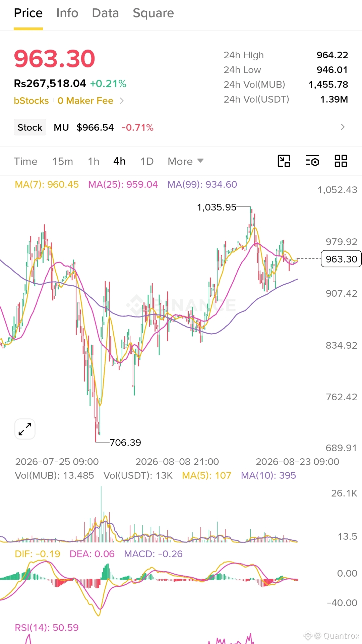Screen dimensions: 362x644
Task: Select the 4h chart interval
Action: tap(119, 161)
